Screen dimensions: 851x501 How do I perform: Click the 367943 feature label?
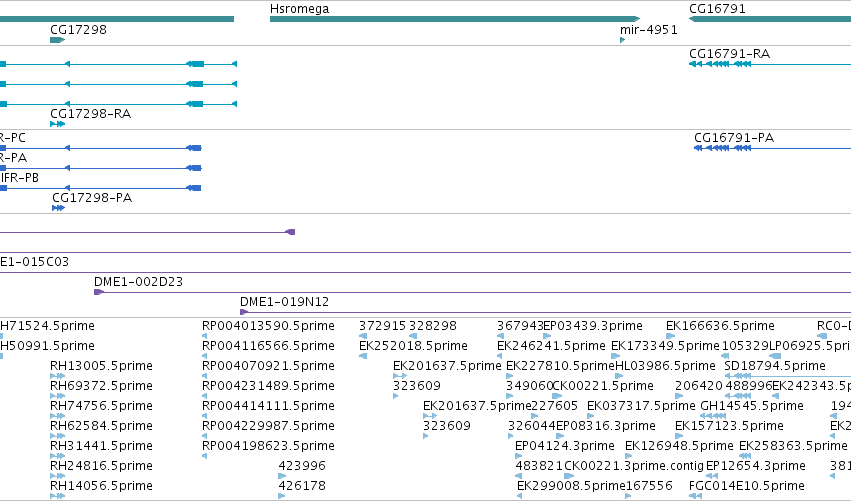pyautogui.click(x=520, y=326)
